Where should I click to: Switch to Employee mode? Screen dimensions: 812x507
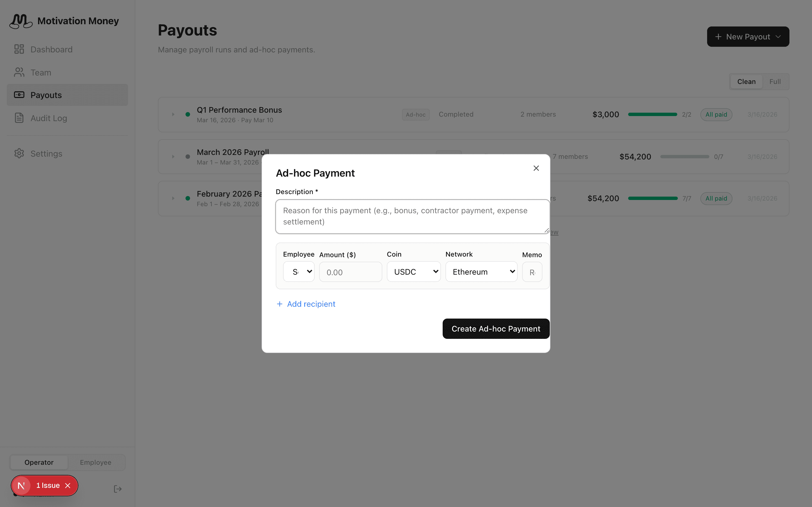[x=96, y=462]
